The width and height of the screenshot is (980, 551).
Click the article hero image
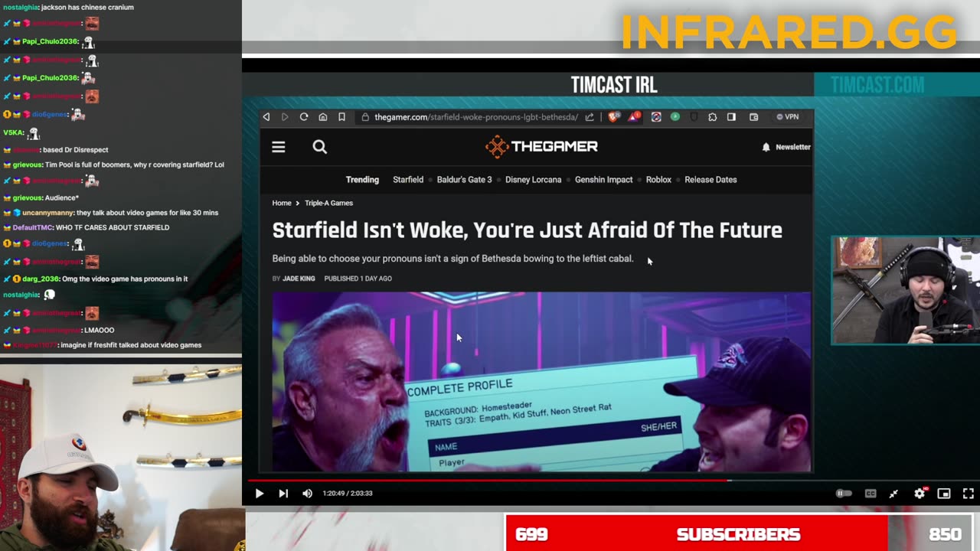pyautogui.click(x=541, y=381)
